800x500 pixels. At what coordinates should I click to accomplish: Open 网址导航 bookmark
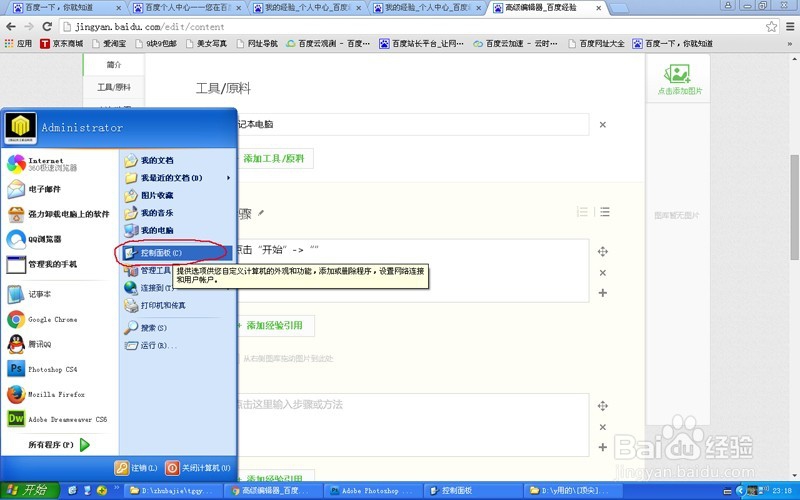point(258,44)
